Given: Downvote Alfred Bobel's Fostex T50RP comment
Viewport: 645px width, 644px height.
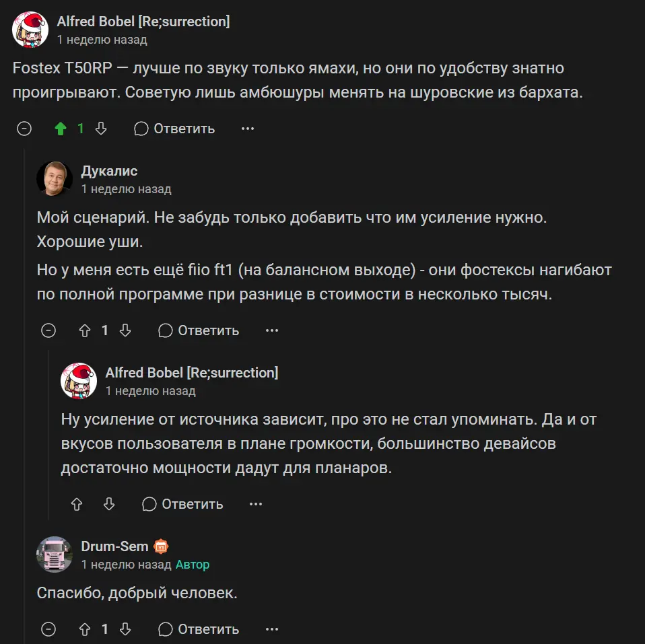Looking at the screenshot, I should pyautogui.click(x=101, y=129).
